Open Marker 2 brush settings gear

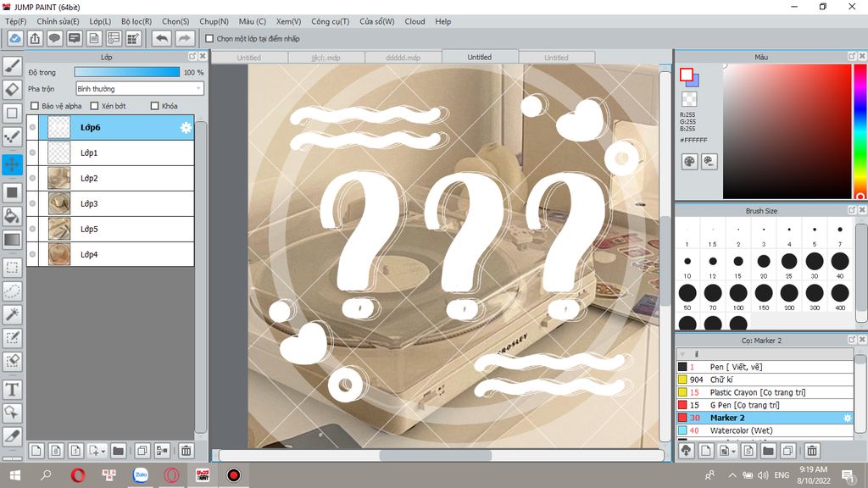point(847,418)
